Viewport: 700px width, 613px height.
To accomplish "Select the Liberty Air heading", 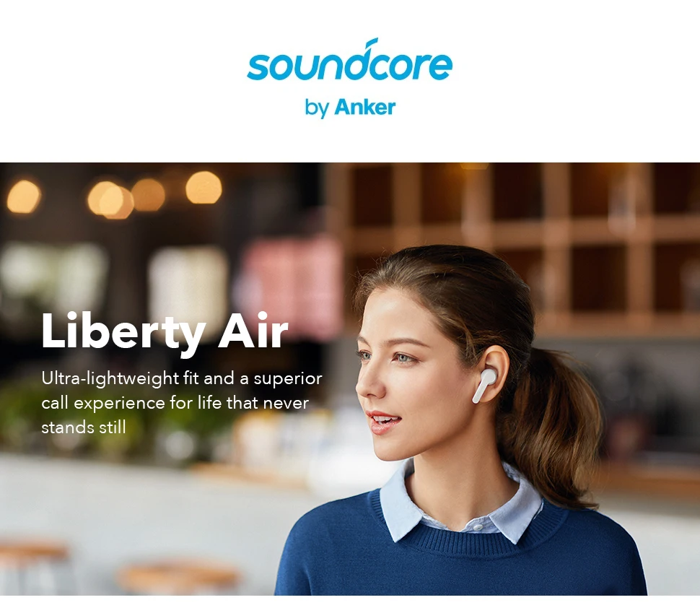I will tap(165, 332).
